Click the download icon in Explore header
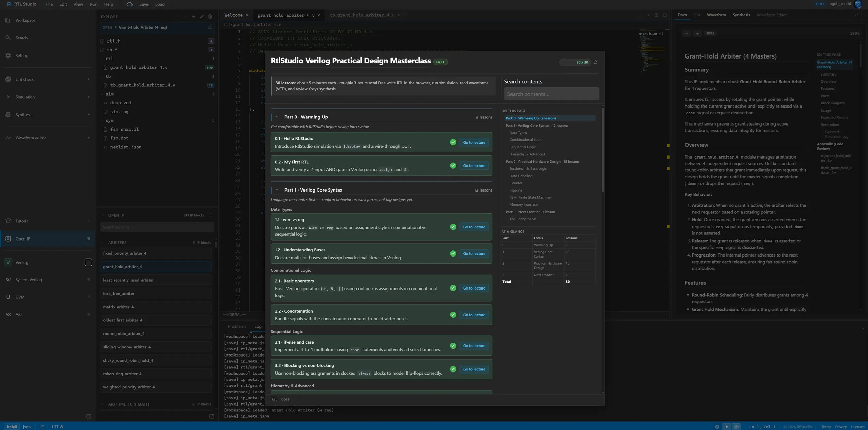 click(186, 17)
